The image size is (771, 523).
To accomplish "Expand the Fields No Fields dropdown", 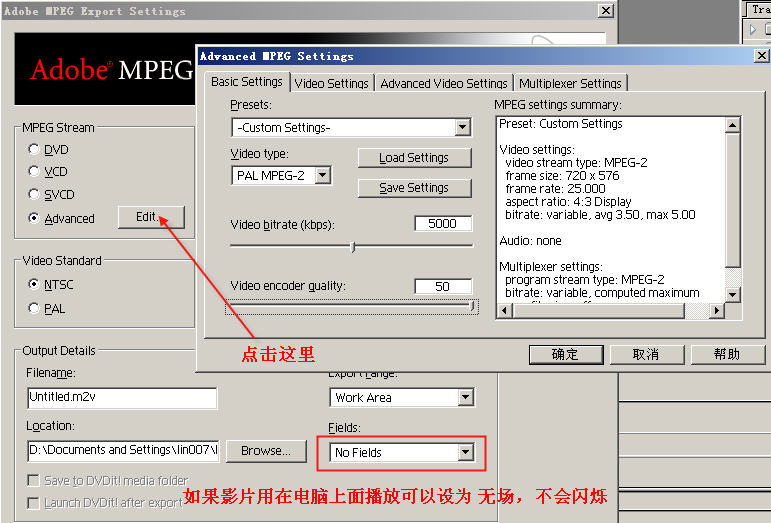I will pyautogui.click(x=465, y=452).
